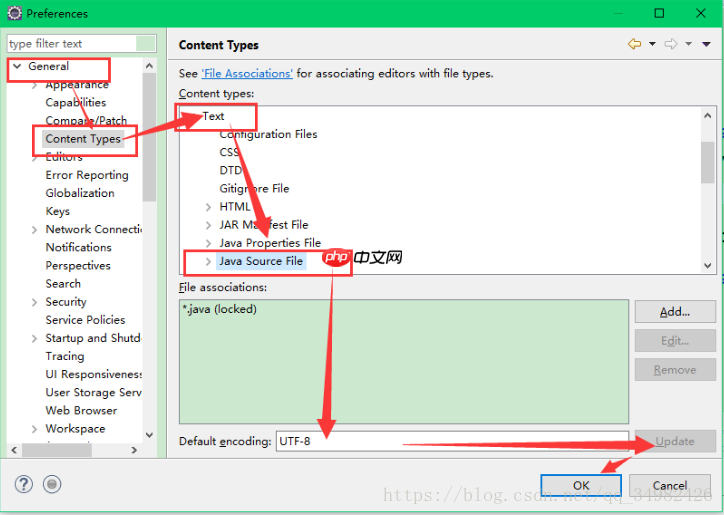Select Search preference page
724x515 pixels.
point(63,284)
